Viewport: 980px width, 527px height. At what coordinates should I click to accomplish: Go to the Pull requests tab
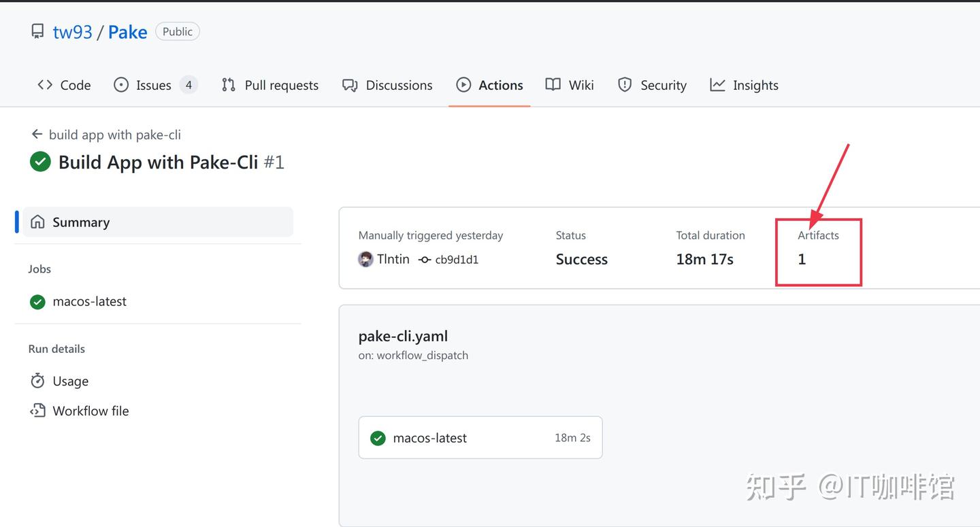[x=270, y=85]
